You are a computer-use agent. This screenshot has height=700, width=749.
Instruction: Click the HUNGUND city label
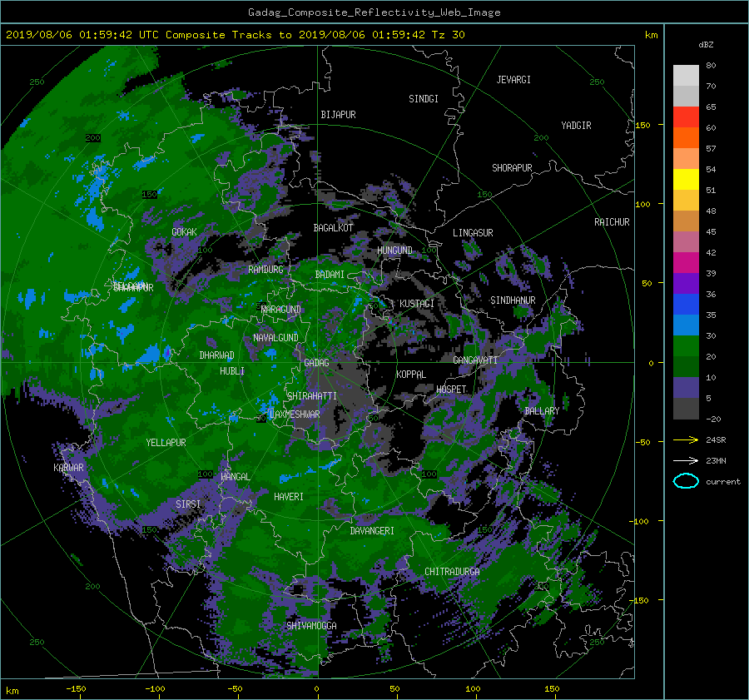point(394,251)
